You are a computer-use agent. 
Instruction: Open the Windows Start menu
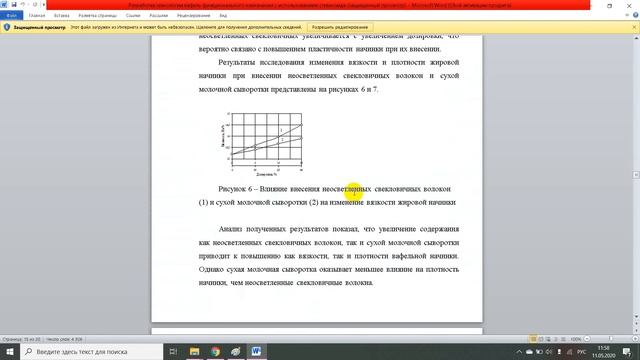pyautogui.click(x=10, y=351)
